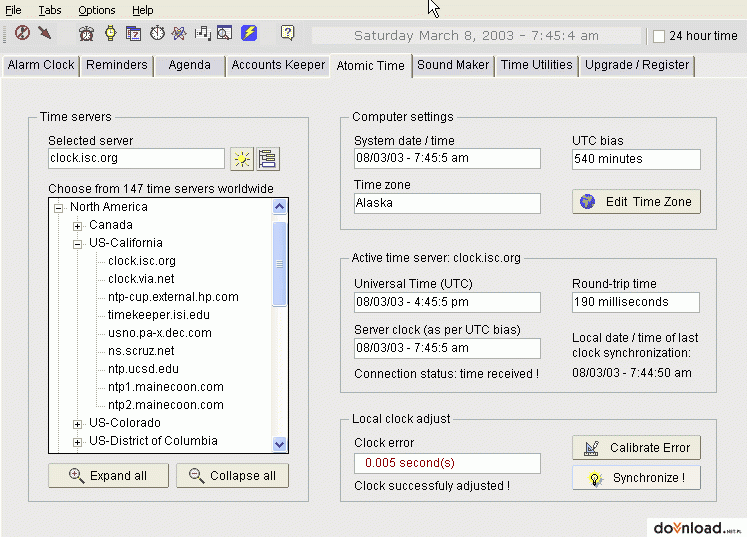747x537 pixels.
Task: Click the Edit Time Zone button
Action: tap(636, 202)
